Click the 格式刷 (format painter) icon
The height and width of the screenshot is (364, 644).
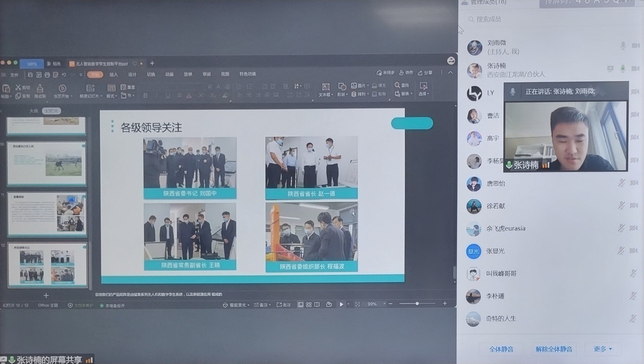40,89
